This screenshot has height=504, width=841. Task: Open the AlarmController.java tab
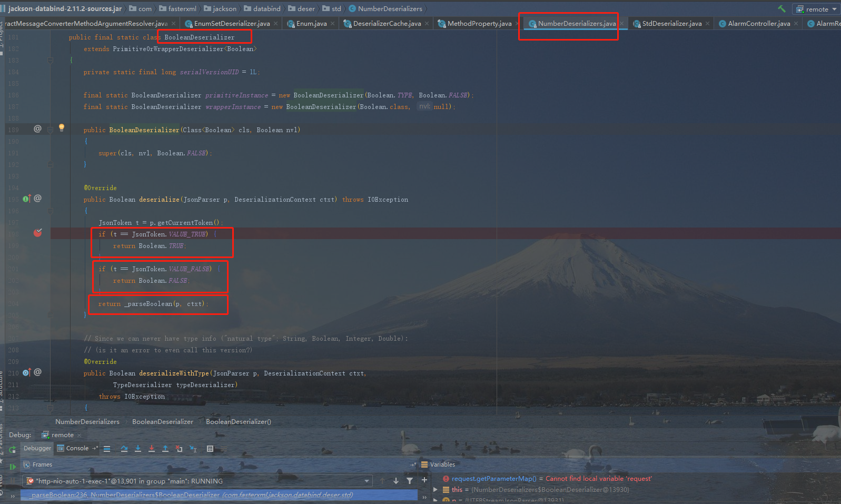coord(759,23)
